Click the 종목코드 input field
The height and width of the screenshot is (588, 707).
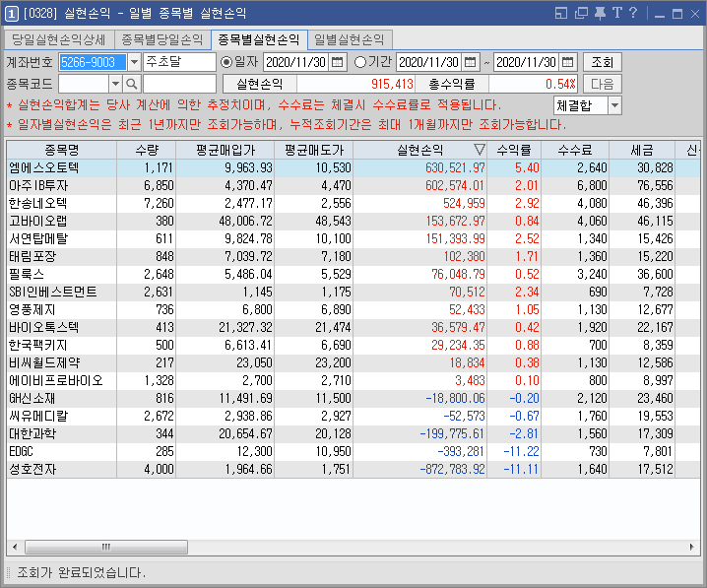[x=84, y=84]
